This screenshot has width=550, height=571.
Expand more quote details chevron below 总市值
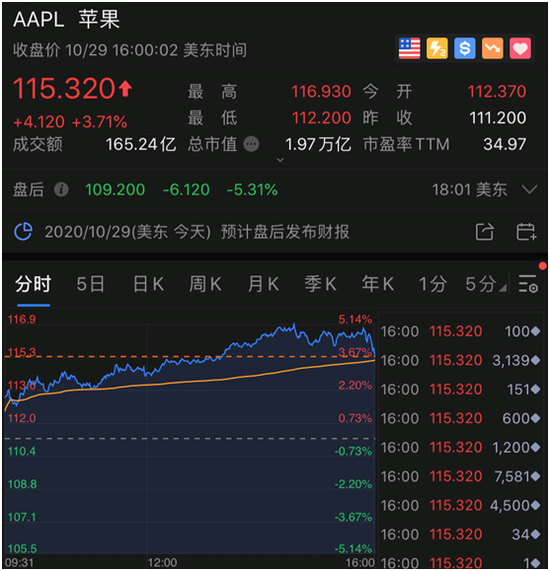[x=280, y=160]
